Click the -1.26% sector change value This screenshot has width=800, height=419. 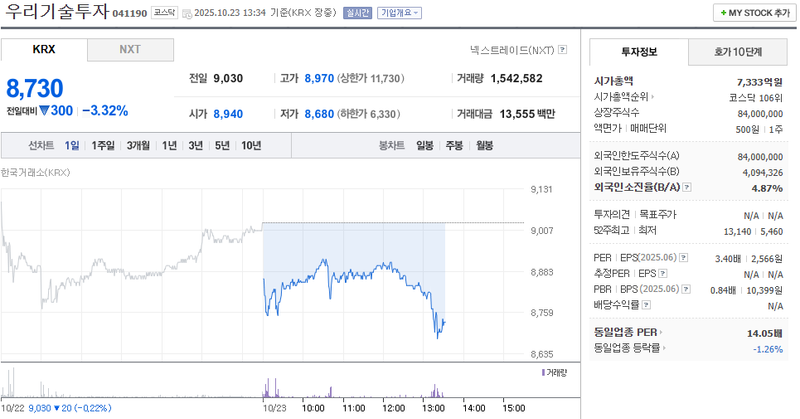[x=768, y=350]
